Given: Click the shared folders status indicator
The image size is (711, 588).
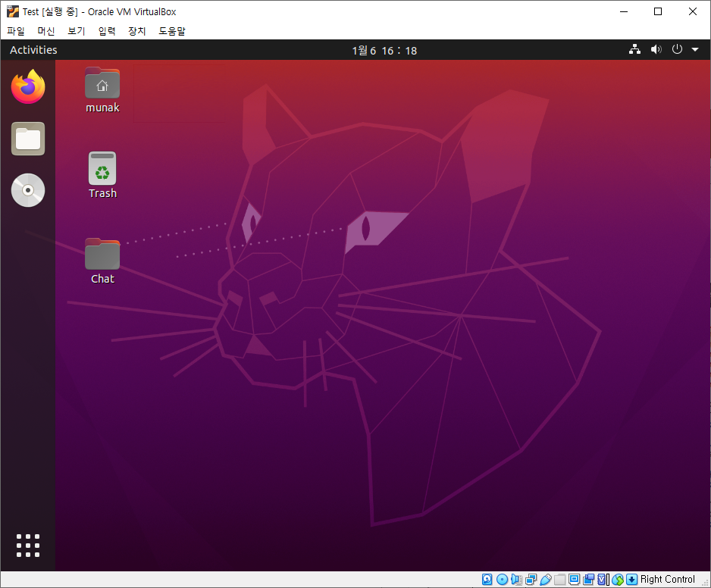Looking at the screenshot, I should pos(560,580).
